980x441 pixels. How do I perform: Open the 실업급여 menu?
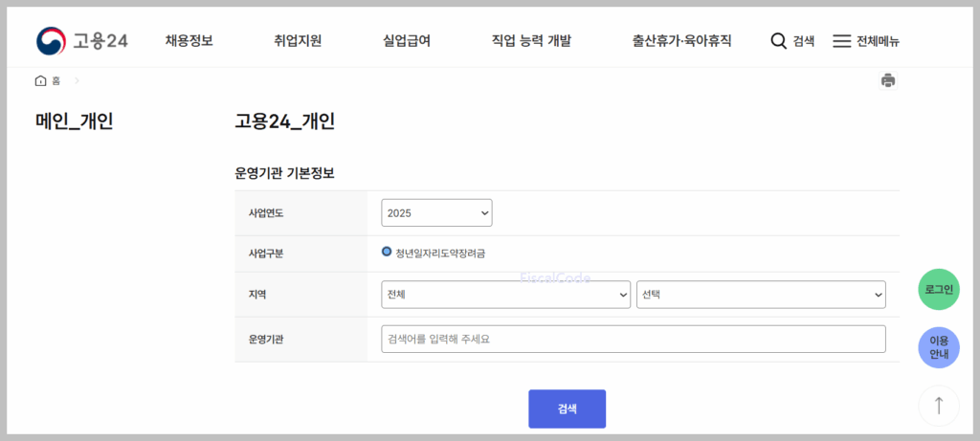pos(406,41)
